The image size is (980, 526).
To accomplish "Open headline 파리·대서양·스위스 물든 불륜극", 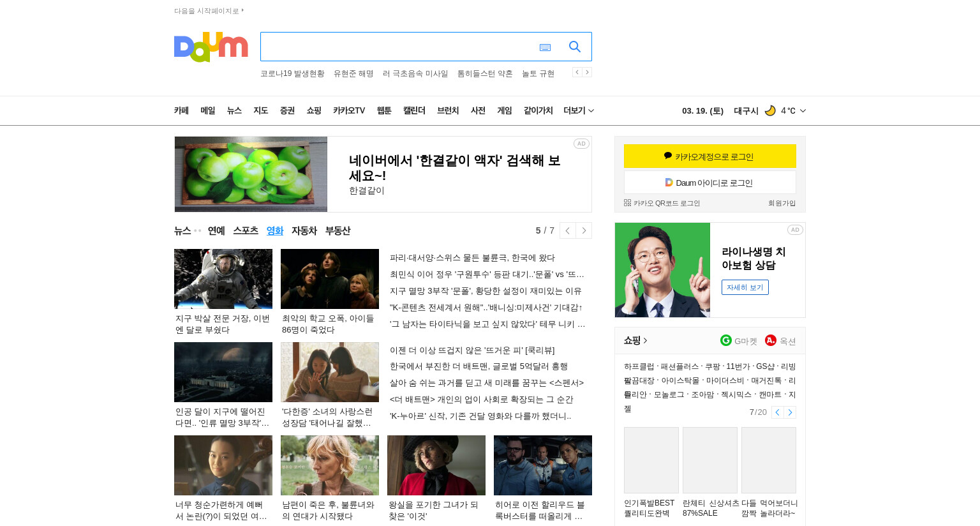I will tap(472, 258).
